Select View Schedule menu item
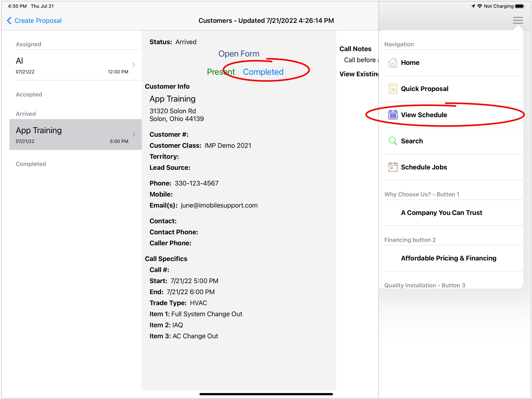532x399 pixels. point(454,115)
